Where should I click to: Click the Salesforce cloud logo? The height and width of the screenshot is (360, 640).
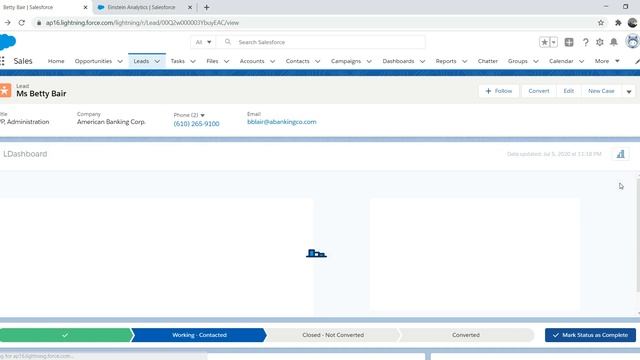click(x=7, y=42)
